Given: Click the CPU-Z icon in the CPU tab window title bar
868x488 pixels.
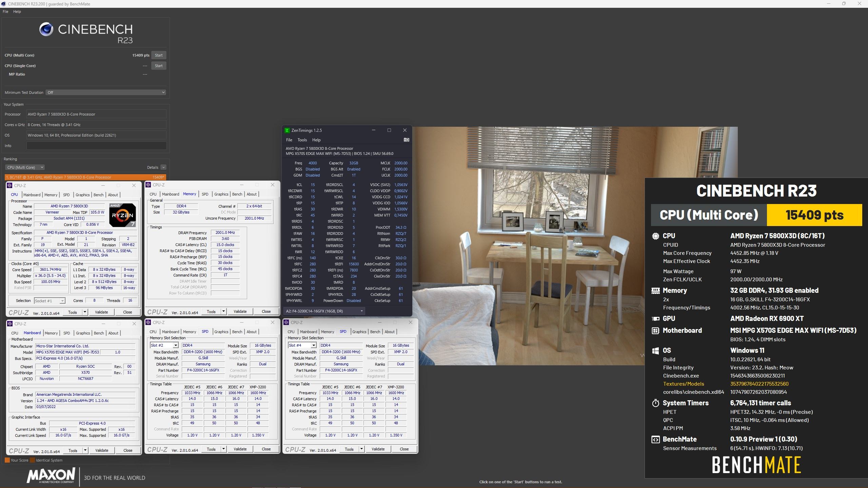Looking at the screenshot, I should [x=9, y=185].
